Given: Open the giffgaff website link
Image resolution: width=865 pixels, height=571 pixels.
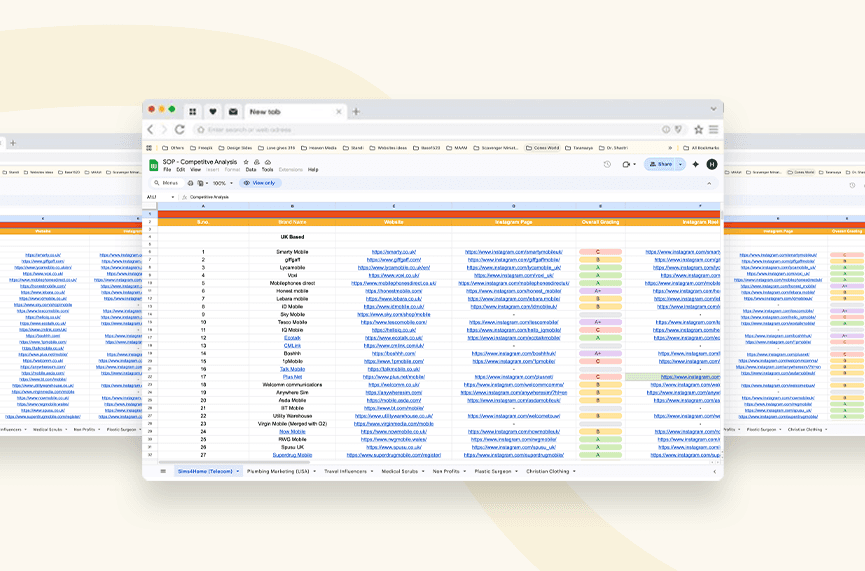Looking at the screenshot, I should click(394, 259).
